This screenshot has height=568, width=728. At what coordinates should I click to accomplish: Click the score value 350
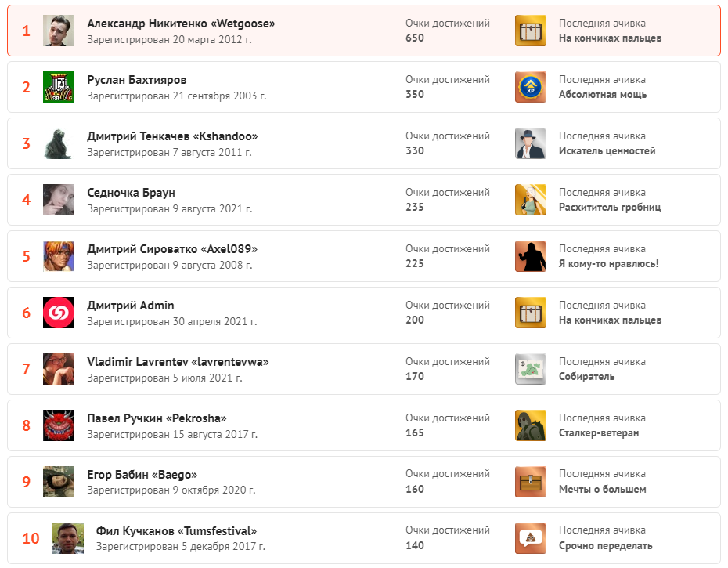(415, 94)
